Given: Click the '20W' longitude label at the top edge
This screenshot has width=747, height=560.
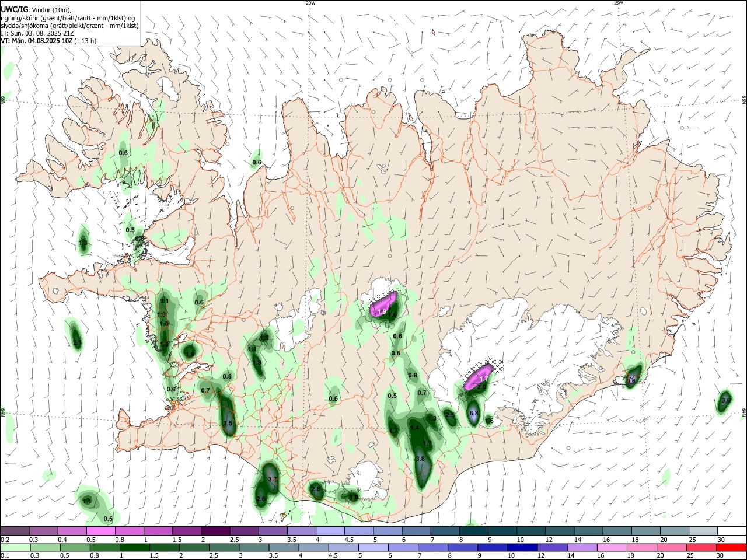Looking at the screenshot, I should pyautogui.click(x=310, y=3).
